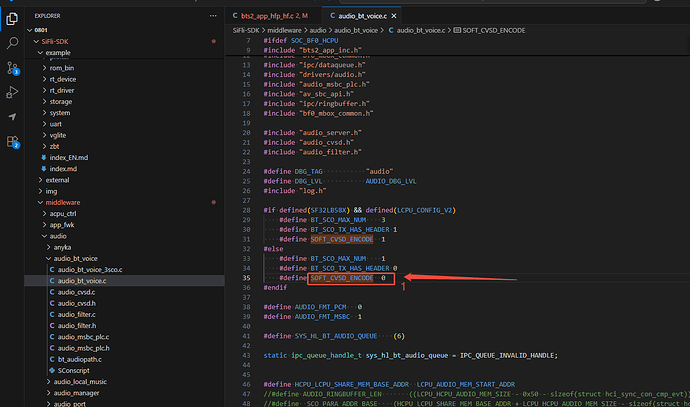Expand the external folder
This screenshot has width=690, height=407.
(57, 179)
